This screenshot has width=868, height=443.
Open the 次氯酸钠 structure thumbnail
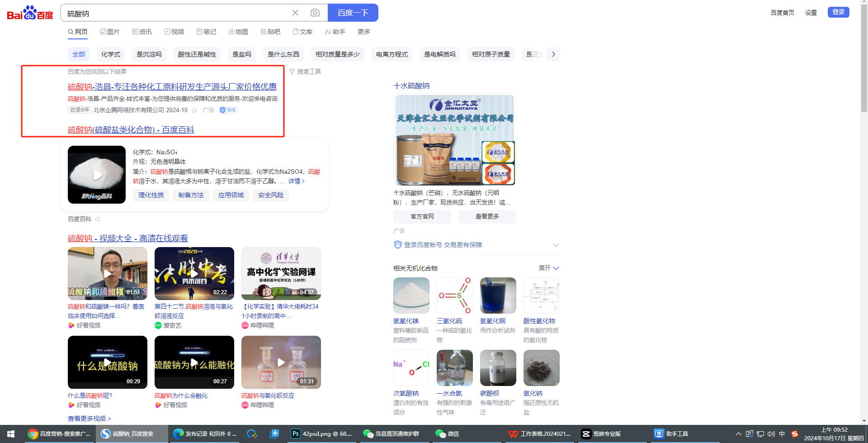(411, 368)
